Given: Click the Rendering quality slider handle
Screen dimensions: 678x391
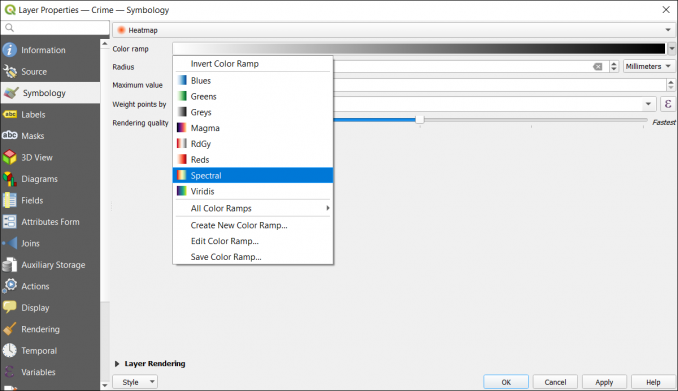Looking at the screenshot, I should pyautogui.click(x=419, y=119).
